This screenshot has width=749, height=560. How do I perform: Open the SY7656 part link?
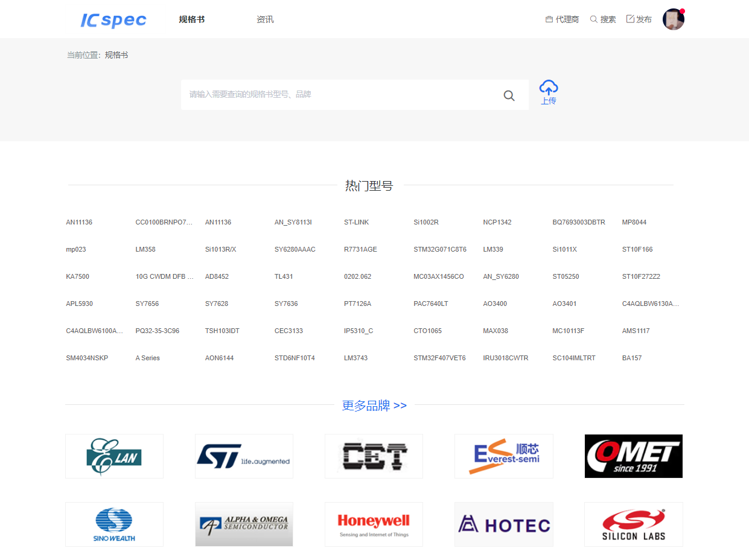(x=147, y=304)
